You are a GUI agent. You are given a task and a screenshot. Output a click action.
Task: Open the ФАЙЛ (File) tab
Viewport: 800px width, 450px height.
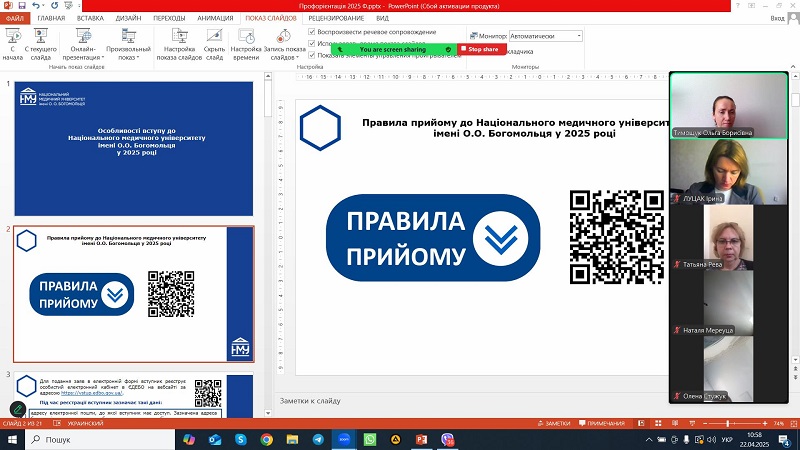click(15, 18)
